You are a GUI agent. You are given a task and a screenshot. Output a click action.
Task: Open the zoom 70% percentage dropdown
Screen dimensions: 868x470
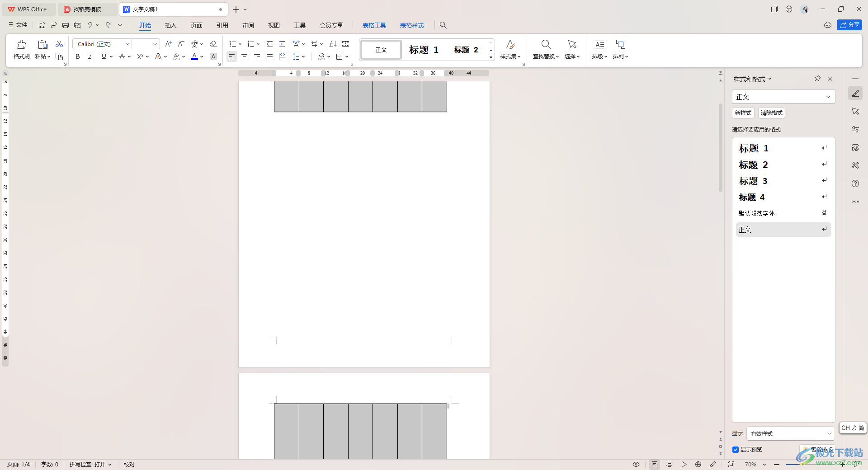pos(764,465)
